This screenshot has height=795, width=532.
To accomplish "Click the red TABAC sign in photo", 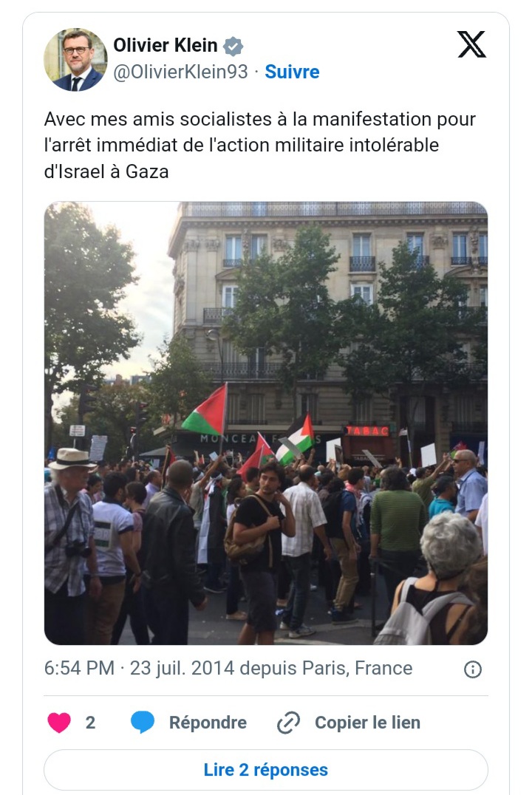I will (367, 431).
